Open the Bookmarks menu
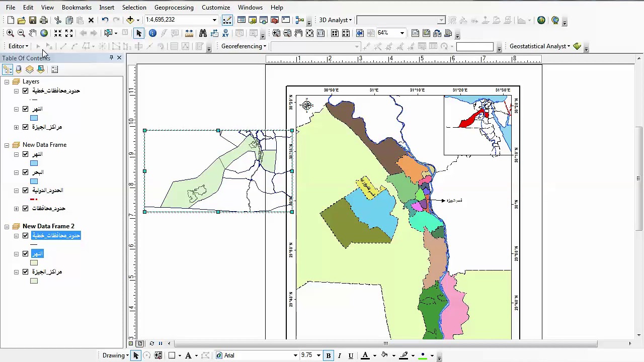Viewport: 644px width, 362px height. (x=76, y=8)
